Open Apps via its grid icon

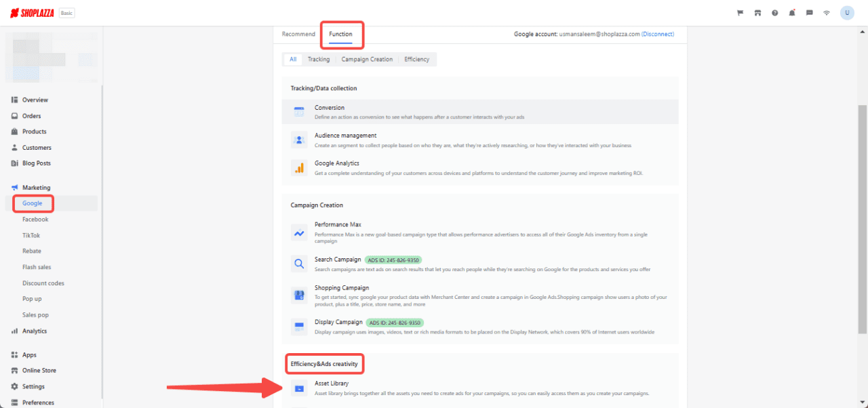[x=15, y=355]
